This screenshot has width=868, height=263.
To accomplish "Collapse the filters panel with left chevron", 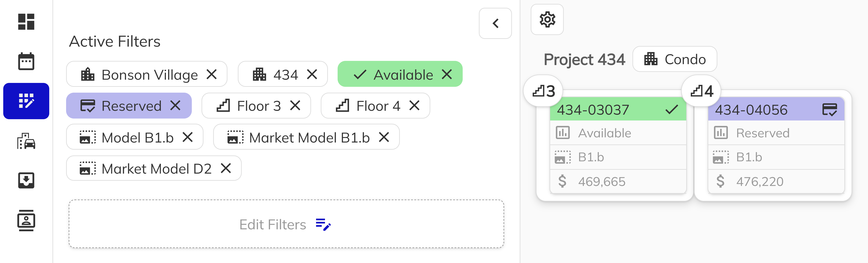I will (x=495, y=23).
